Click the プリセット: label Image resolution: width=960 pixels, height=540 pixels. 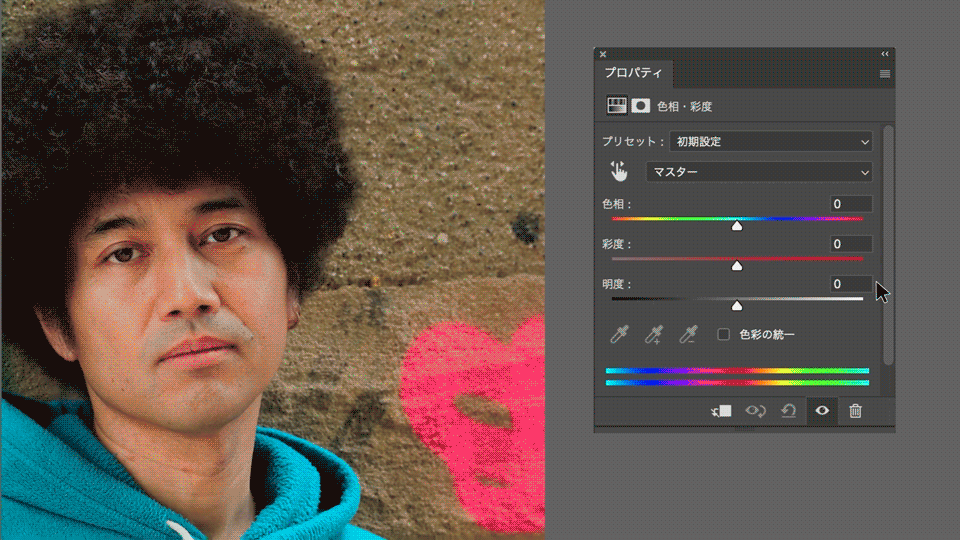633,141
